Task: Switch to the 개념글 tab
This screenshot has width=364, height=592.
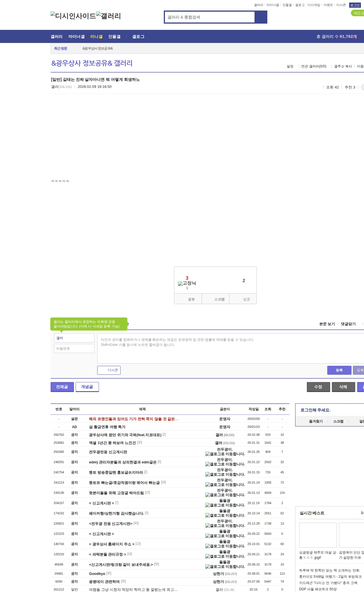Action: click(x=87, y=387)
